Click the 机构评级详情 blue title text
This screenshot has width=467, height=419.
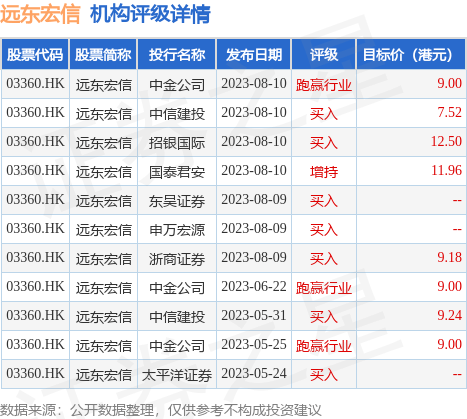coord(150,14)
